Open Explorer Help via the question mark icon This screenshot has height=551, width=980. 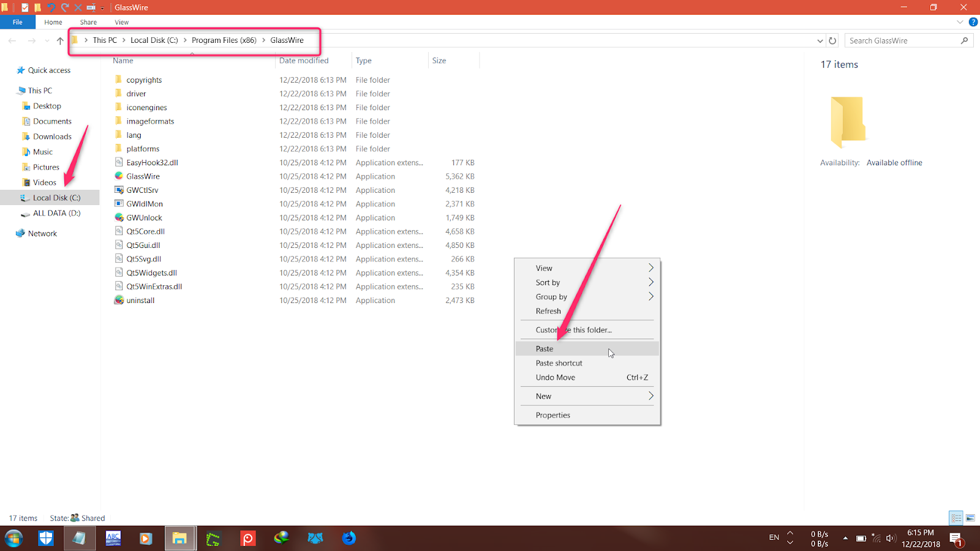point(973,22)
